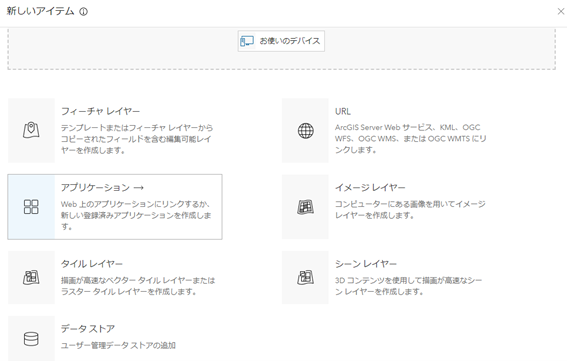The width and height of the screenshot is (567, 361).
Task: Select the データ ストア title
Action: (x=88, y=329)
